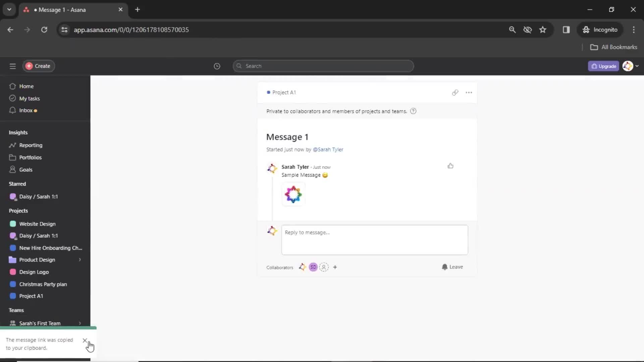Open the message options menu icon

469,93
